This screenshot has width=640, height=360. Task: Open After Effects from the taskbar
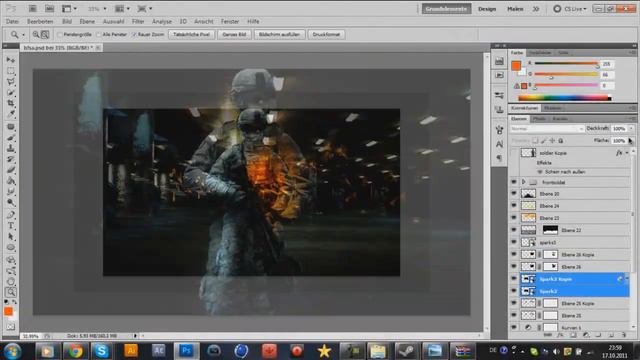[158, 351]
